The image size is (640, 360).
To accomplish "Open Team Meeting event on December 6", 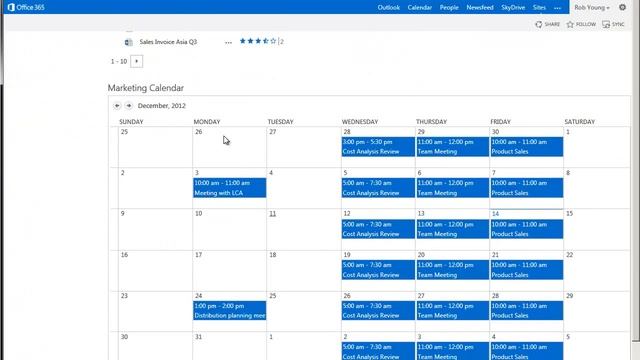I will point(452,188).
